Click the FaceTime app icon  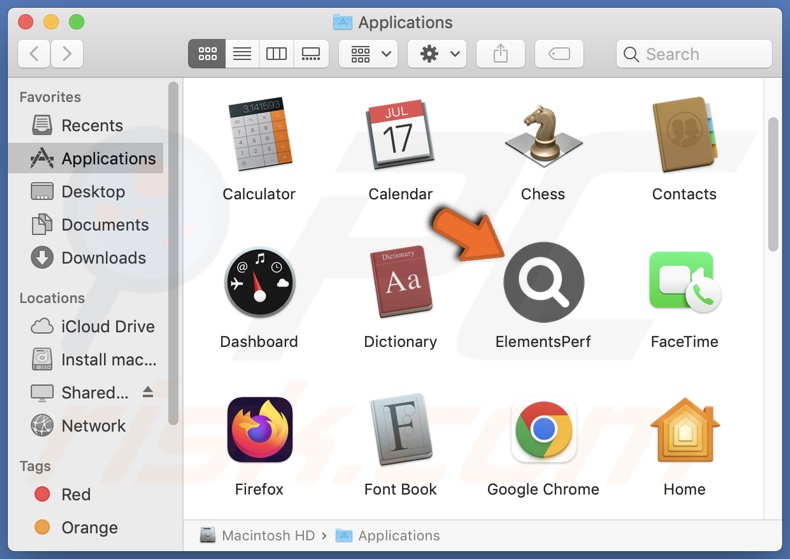pos(685,282)
